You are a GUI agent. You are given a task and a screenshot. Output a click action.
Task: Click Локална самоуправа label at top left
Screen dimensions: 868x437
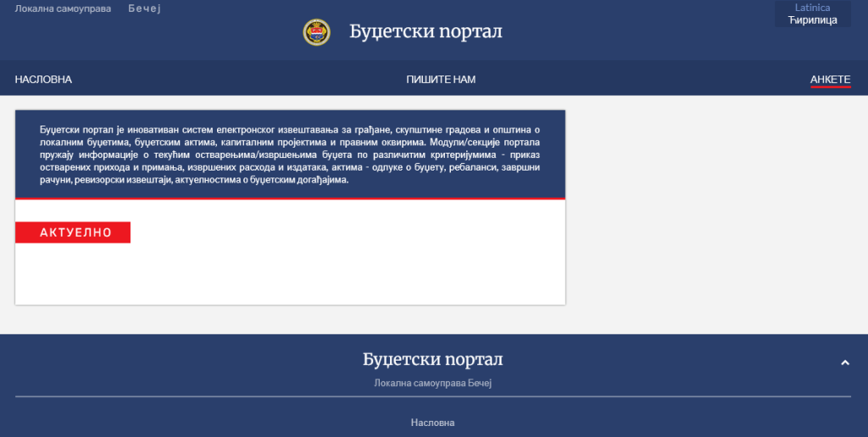click(x=63, y=8)
